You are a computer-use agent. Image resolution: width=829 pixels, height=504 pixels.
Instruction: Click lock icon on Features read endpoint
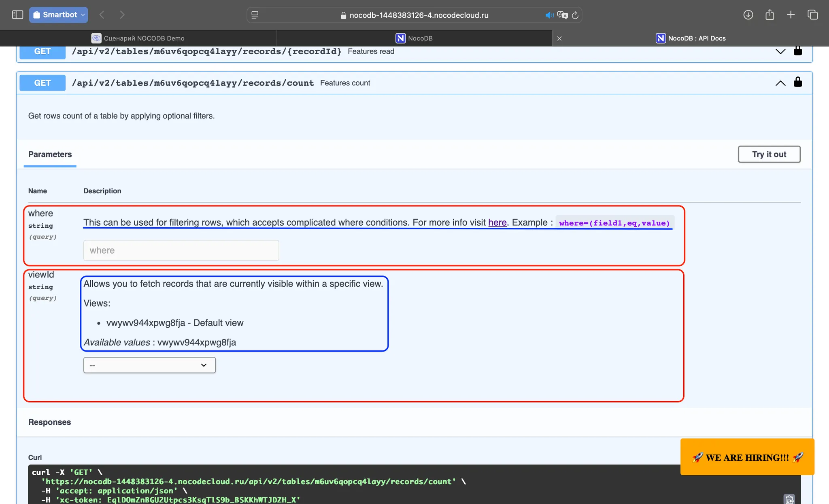point(798,51)
